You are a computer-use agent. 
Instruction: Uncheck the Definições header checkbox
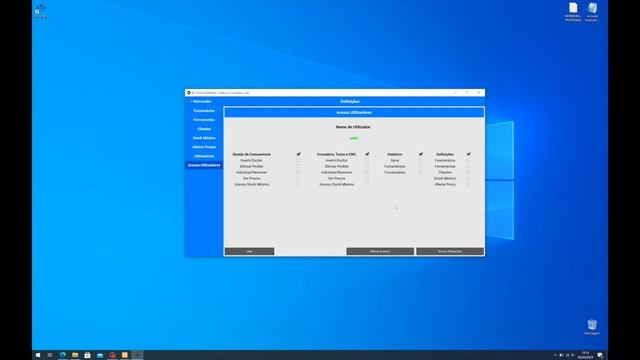pyautogui.click(x=468, y=154)
